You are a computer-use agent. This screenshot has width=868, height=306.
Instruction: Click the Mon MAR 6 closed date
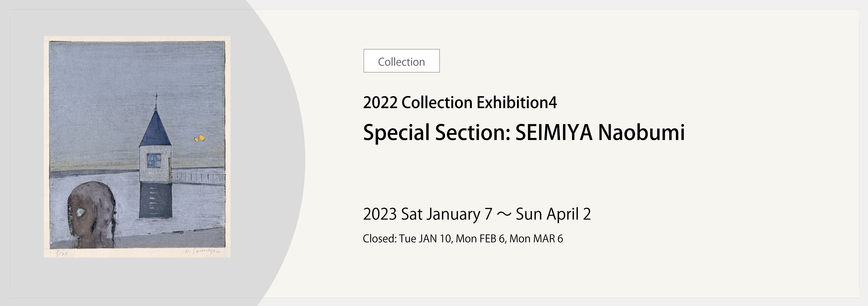coord(536,239)
